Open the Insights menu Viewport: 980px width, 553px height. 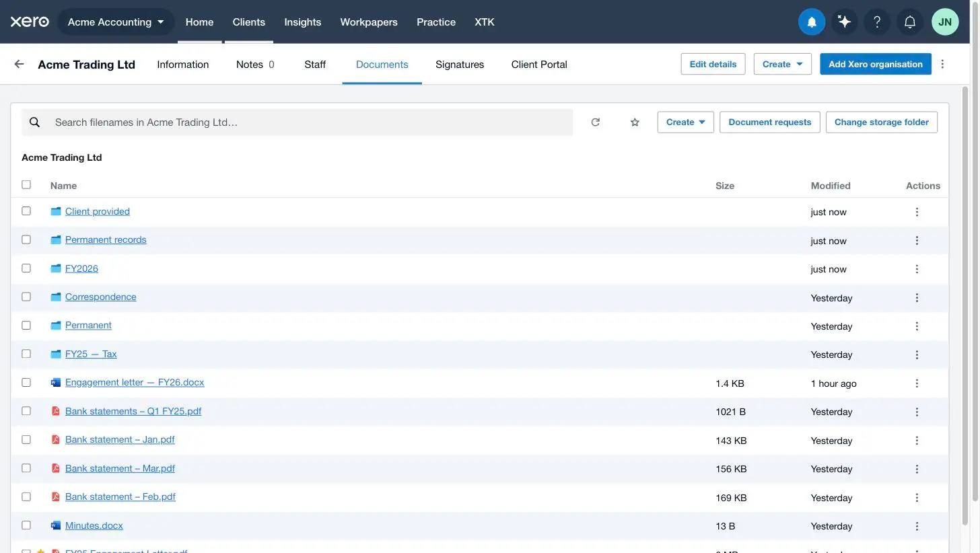pos(302,22)
